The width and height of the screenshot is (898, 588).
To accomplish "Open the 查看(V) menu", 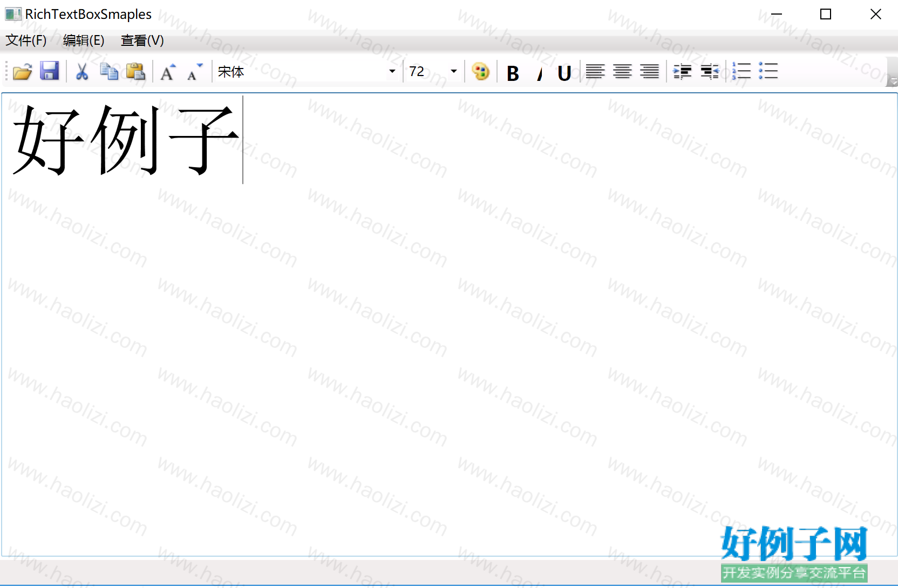I will [x=142, y=40].
